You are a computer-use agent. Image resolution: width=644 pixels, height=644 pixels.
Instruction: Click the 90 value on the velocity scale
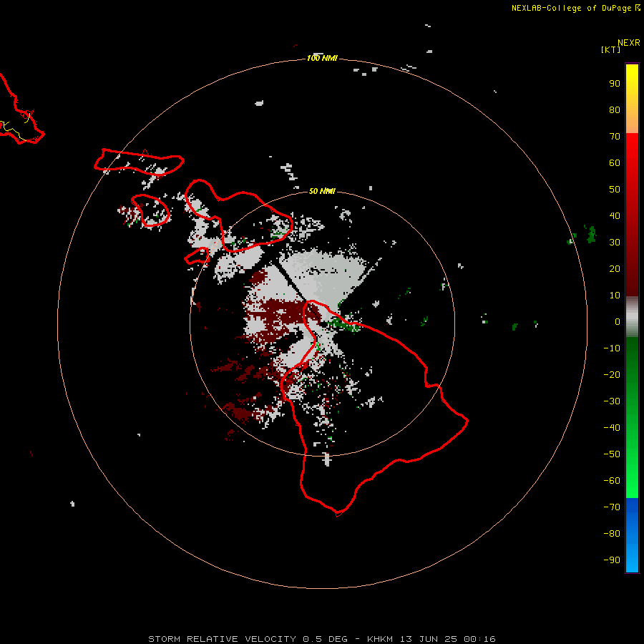pos(615,84)
